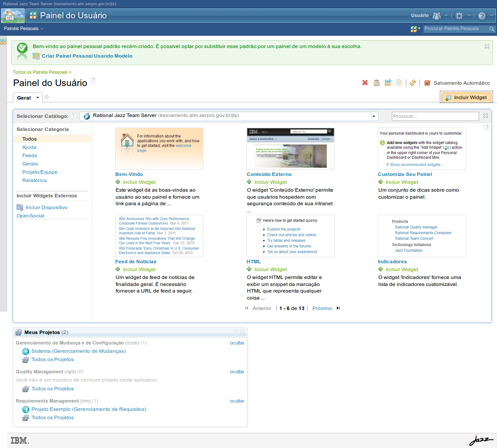This screenshot has width=497, height=448.
Task: Add the Conteúdo Externo widget via its plus icon
Action: pos(249,182)
